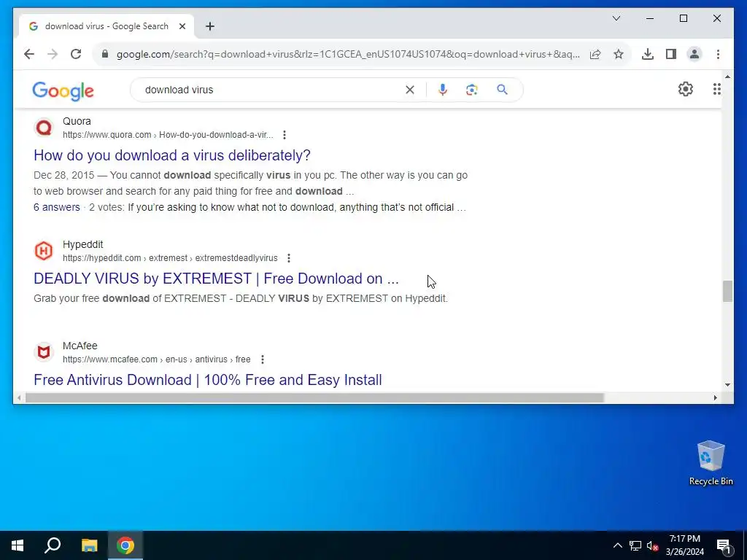Viewport: 747px width, 560px height.
Task: Start a voice search with the microphone
Action: click(443, 90)
